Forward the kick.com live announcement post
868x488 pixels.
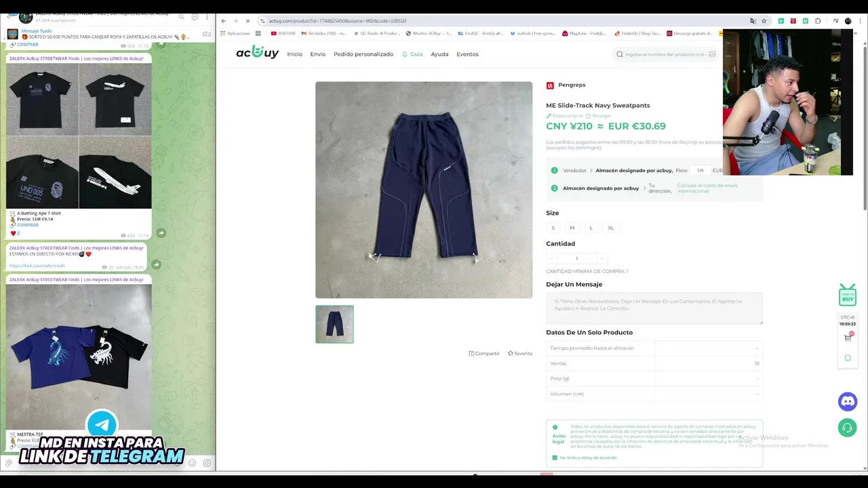(156, 264)
